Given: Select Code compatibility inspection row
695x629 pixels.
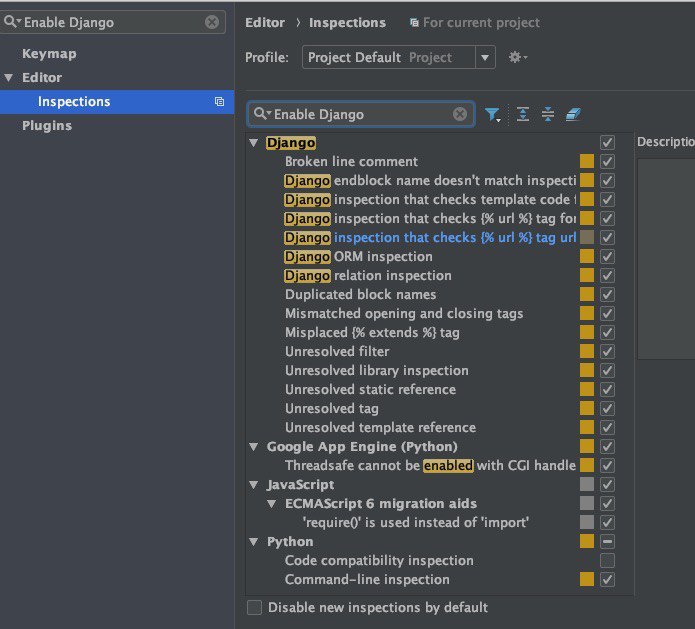Looking at the screenshot, I should [379, 560].
